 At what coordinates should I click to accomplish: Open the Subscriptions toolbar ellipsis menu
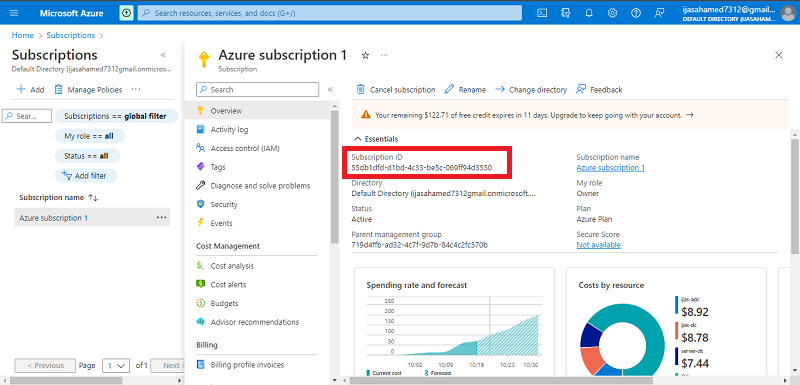(135, 89)
